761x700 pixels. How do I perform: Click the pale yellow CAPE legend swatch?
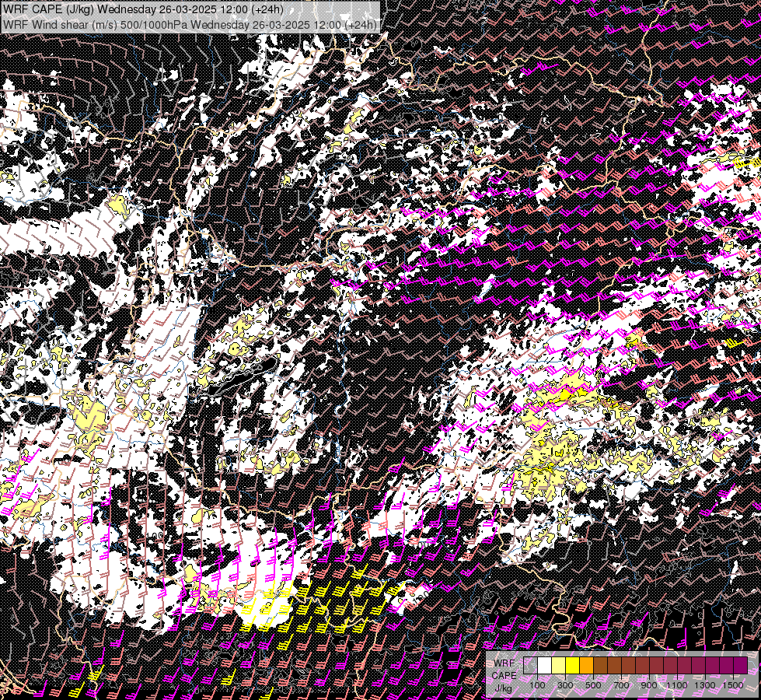click(x=559, y=665)
